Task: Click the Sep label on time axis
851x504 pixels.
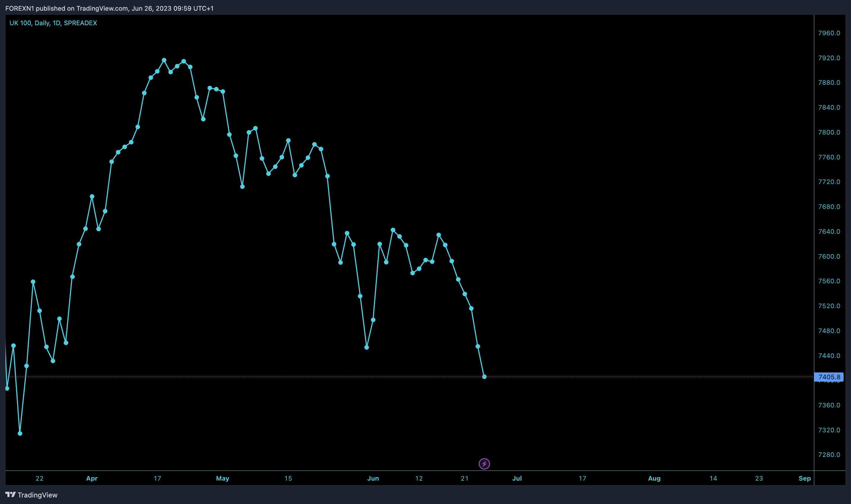Action: pyautogui.click(x=804, y=478)
